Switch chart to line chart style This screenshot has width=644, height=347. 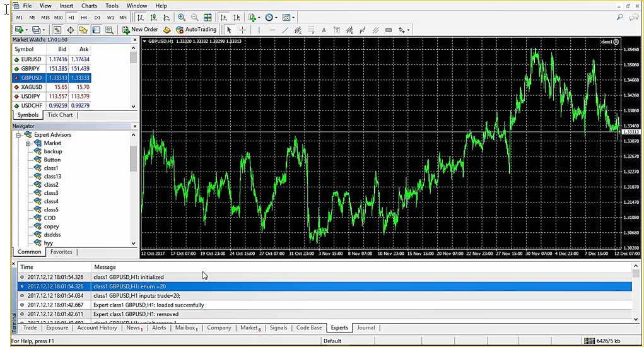coord(167,17)
